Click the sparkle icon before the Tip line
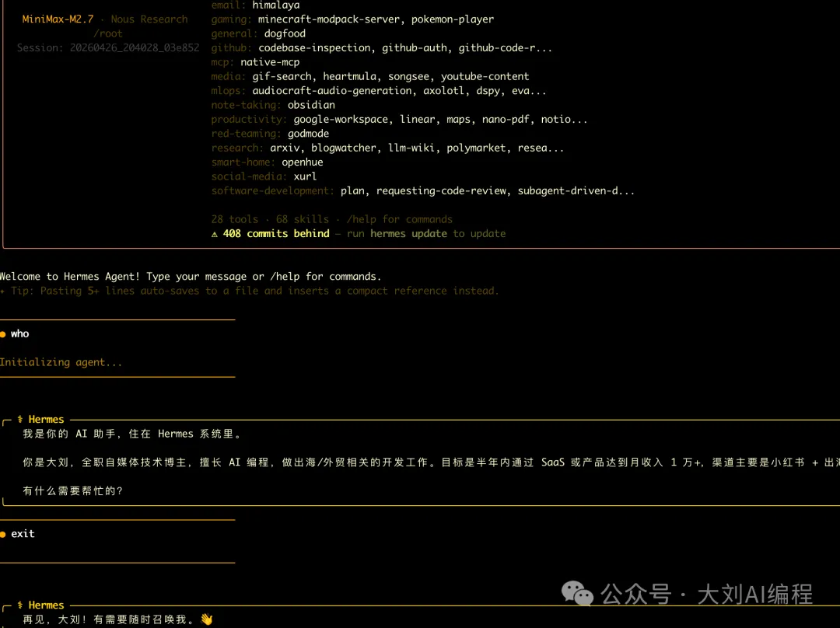This screenshot has height=628, width=840. (2, 291)
